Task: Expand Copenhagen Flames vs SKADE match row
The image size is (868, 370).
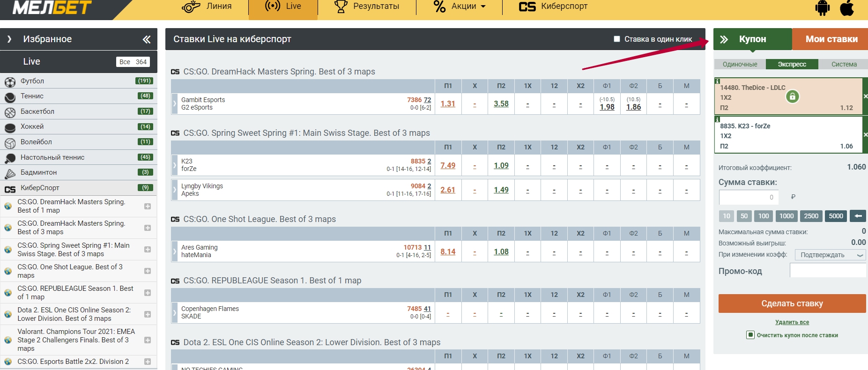Action: click(x=174, y=312)
